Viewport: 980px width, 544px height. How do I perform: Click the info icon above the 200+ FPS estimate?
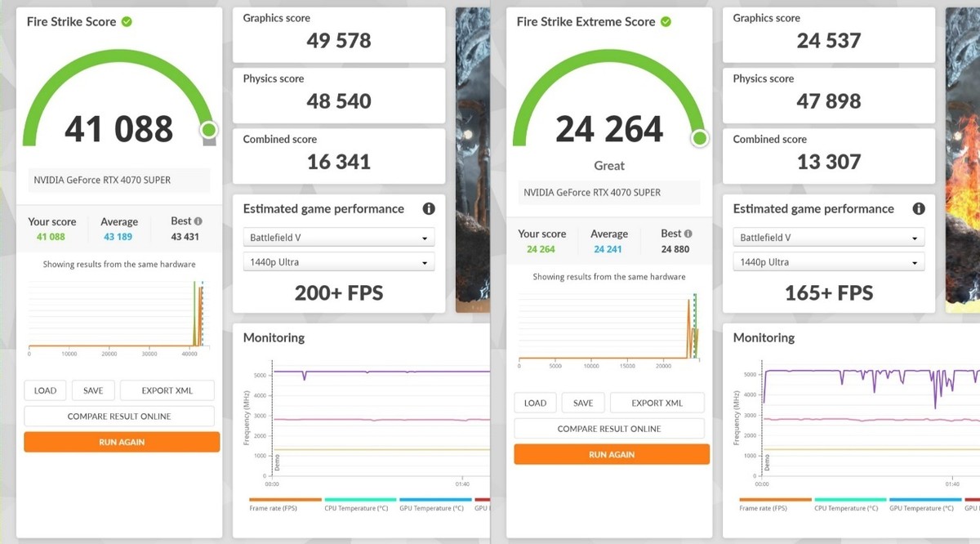point(429,209)
